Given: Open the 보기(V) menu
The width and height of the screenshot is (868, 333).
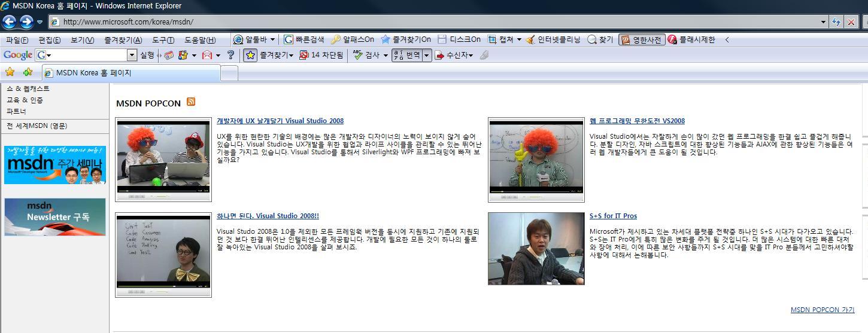Looking at the screenshot, I should click(82, 40).
